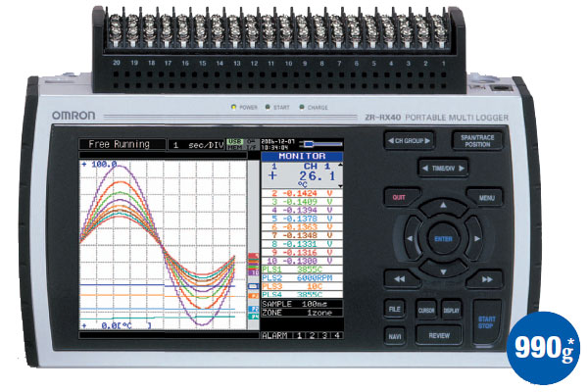
Task: Tap the left arrow direction key
Action: (x=411, y=238)
